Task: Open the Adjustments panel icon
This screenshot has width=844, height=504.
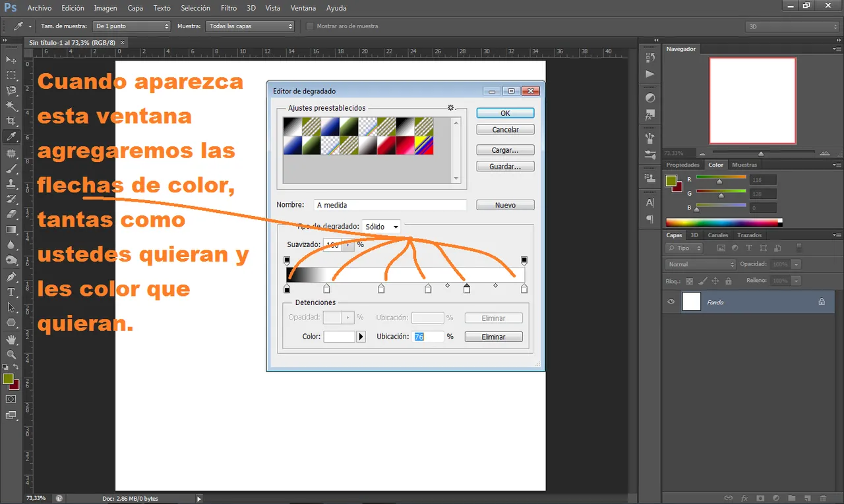Action: click(650, 98)
